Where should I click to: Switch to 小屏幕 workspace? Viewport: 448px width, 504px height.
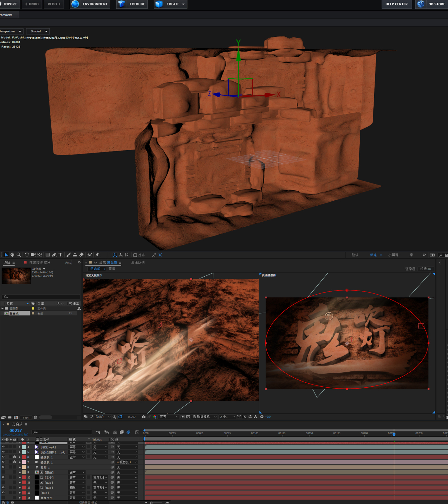pyautogui.click(x=393, y=255)
